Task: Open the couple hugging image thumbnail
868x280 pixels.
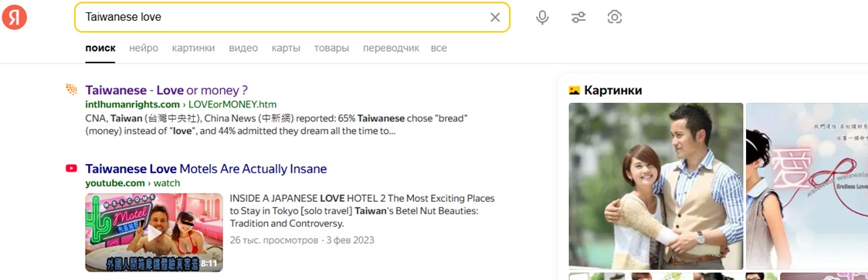Action: point(656,186)
